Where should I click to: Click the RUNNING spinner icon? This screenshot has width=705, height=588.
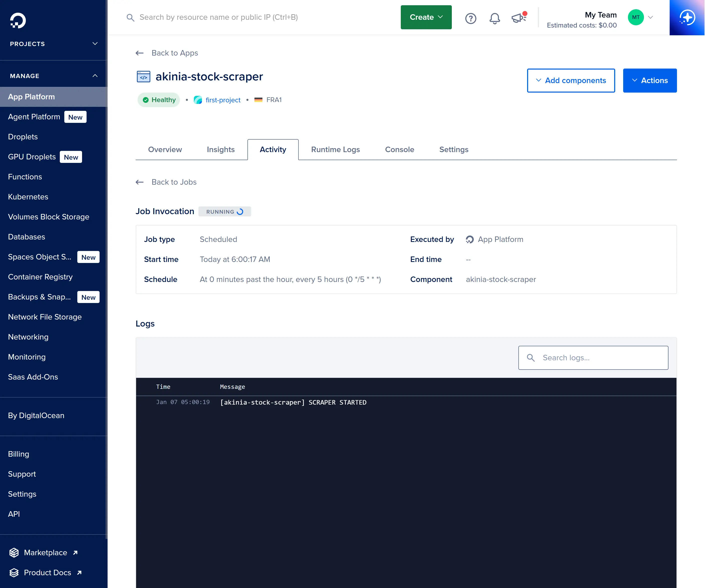click(x=240, y=212)
